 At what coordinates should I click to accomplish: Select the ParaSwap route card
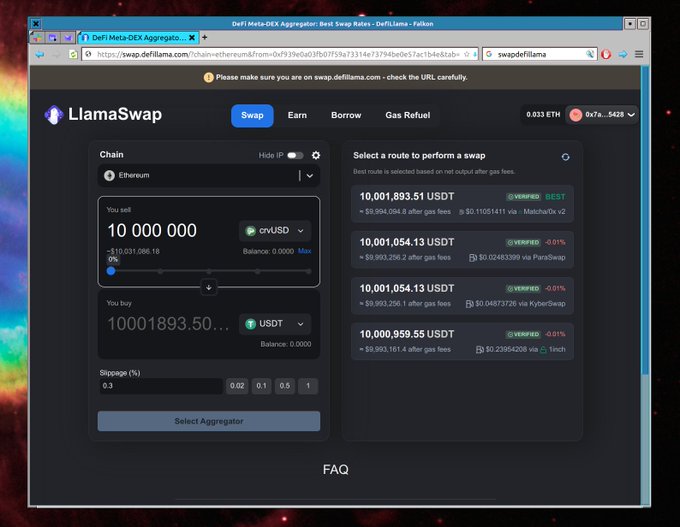[x=462, y=250]
